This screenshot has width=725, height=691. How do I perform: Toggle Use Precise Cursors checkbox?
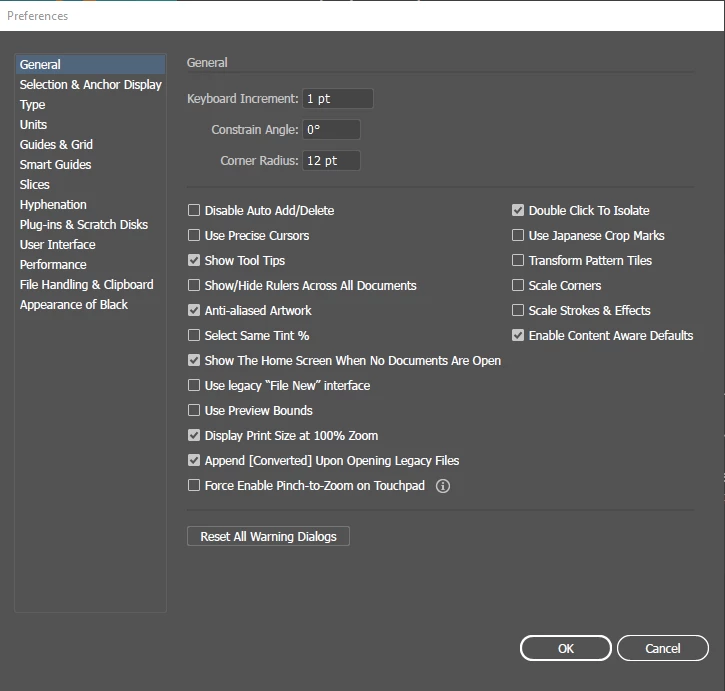194,235
